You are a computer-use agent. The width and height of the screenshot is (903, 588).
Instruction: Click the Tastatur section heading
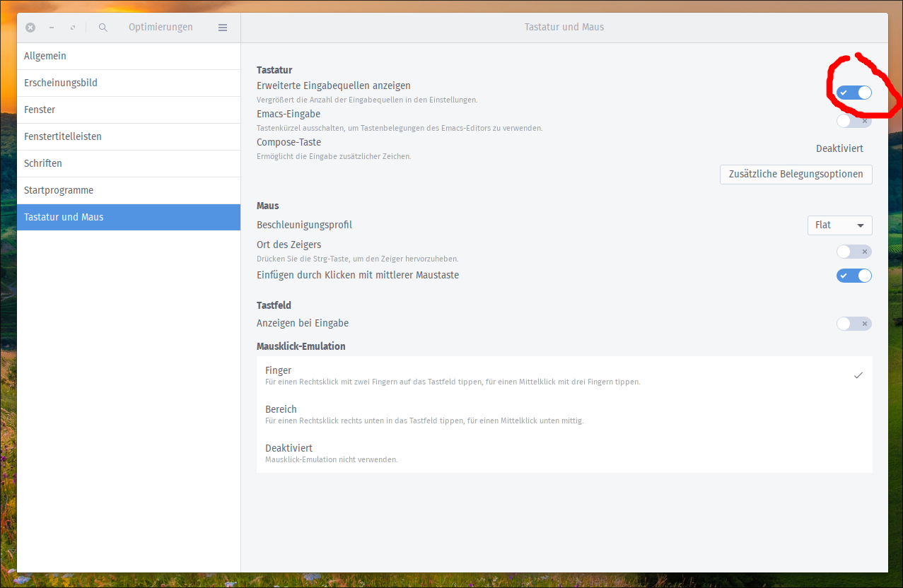(274, 70)
